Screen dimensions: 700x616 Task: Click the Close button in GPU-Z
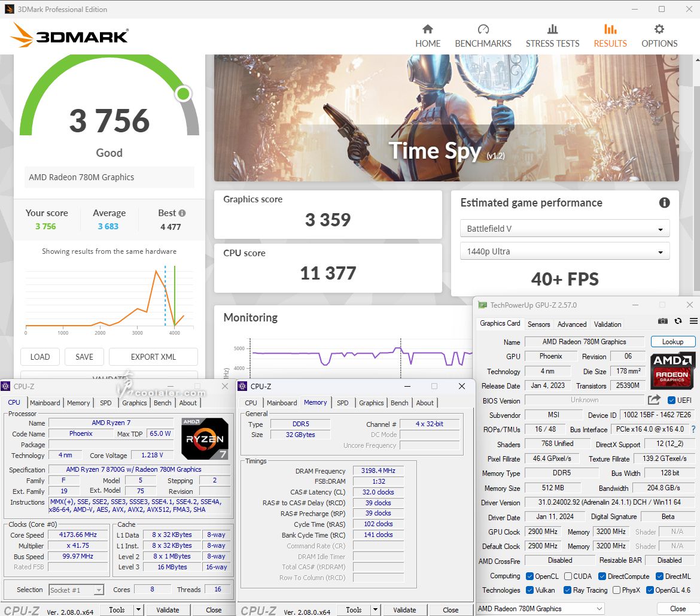[x=678, y=609]
